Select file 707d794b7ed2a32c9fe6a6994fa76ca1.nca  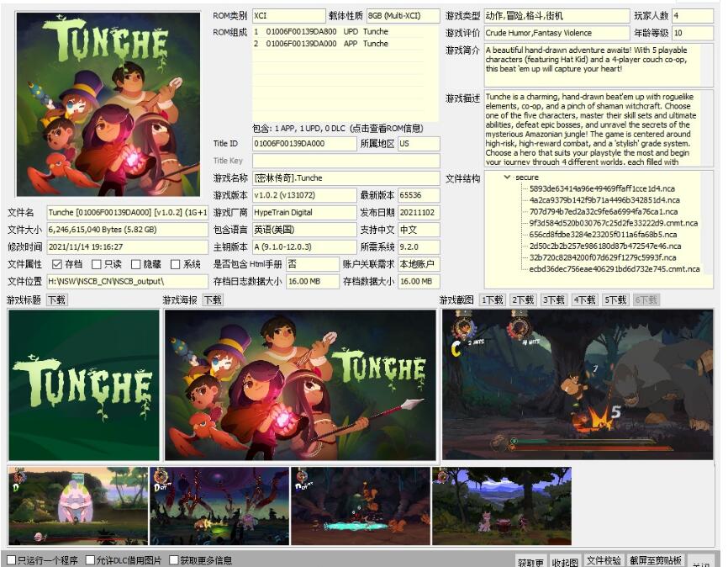pos(603,211)
